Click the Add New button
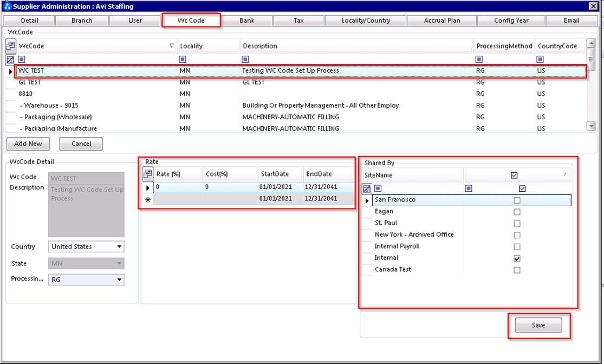The width and height of the screenshot is (604, 364). (x=28, y=144)
